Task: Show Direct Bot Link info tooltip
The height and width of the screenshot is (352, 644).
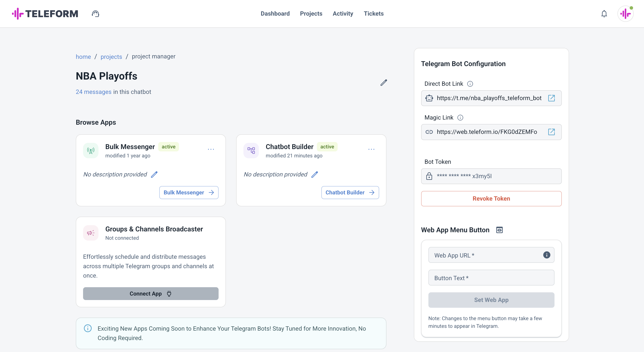Action: pos(470,84)
